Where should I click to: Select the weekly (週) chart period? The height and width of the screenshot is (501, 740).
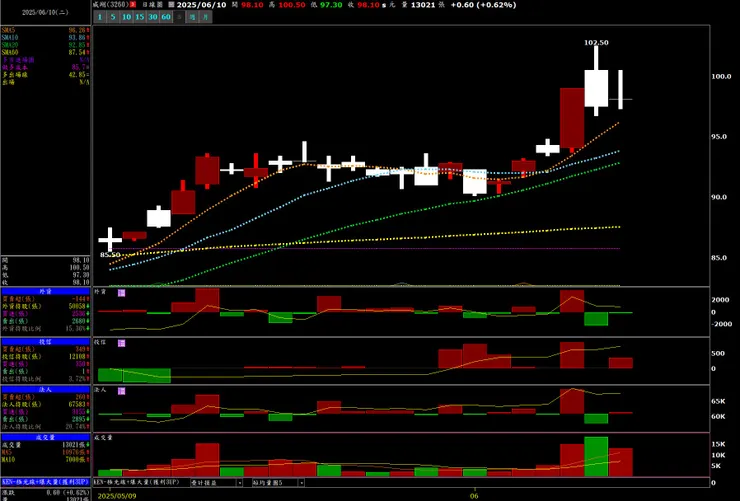193,17
